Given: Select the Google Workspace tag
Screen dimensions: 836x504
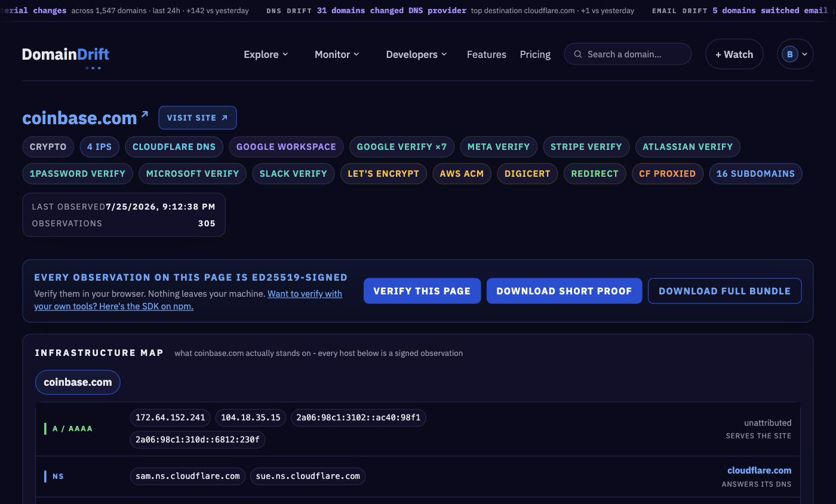Looking at the screenshot, I should tap(286, 147).
